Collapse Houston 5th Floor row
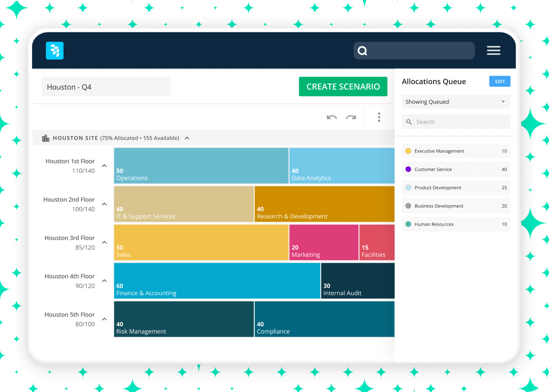This screenshot has height=392, width=549. [104, 319]
